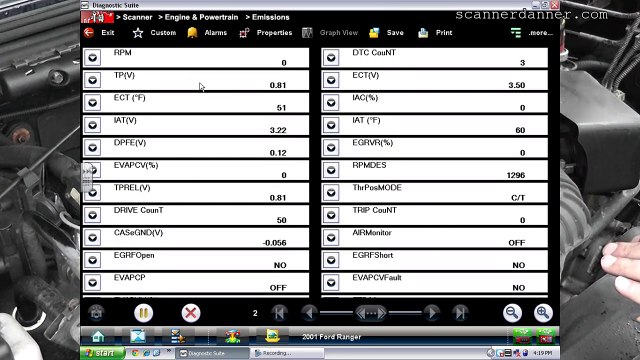
Task: Select the Scanner breadcrumb
Action: tap(137, 17)
